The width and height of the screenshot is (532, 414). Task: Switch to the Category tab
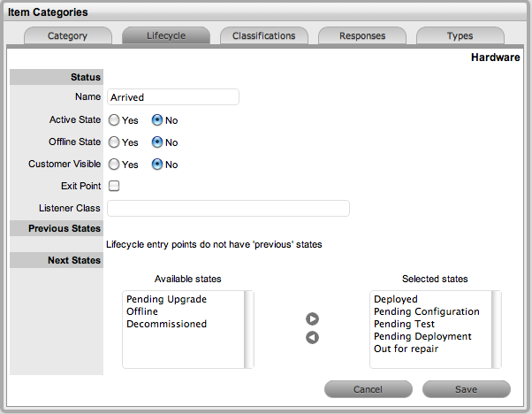(68, 36)
